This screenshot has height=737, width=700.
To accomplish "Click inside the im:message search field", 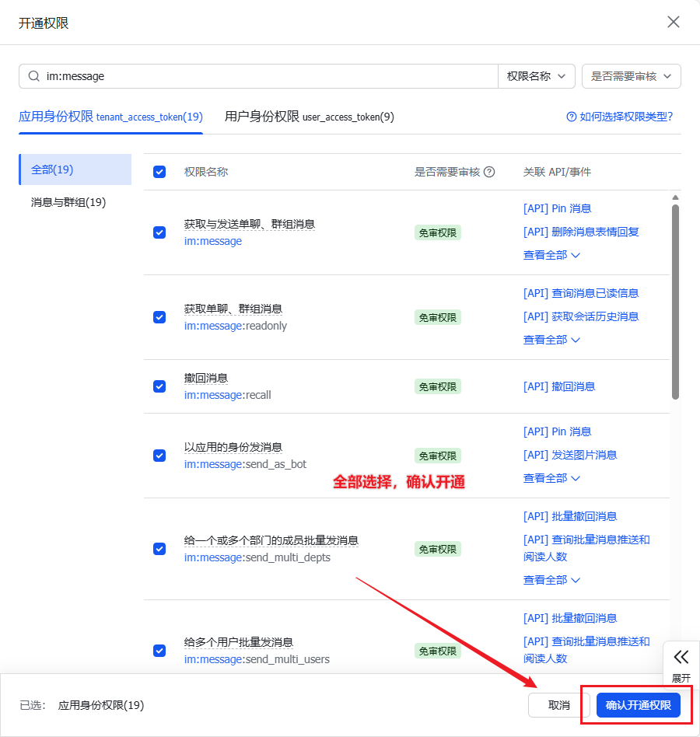I will coord(233,76).
